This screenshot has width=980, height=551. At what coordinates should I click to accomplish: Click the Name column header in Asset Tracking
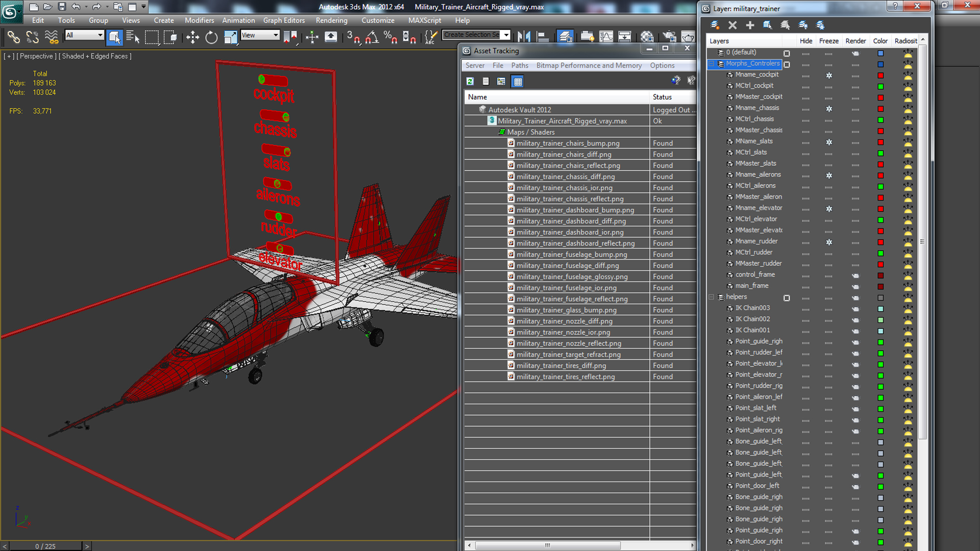click(x=557, y=97)
